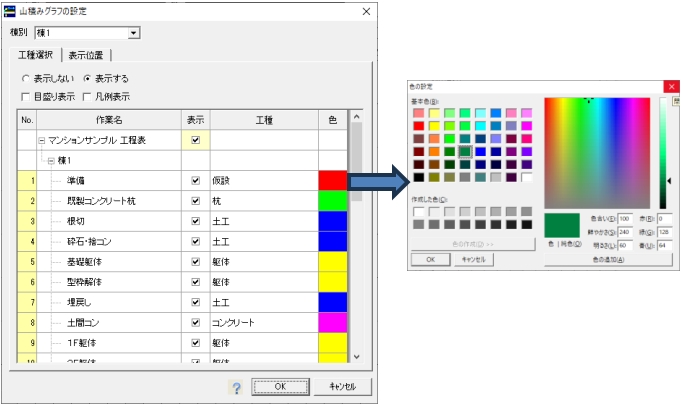Click the help question mark icon
This screenshot has height=407, width=682.
coord(237,387)
